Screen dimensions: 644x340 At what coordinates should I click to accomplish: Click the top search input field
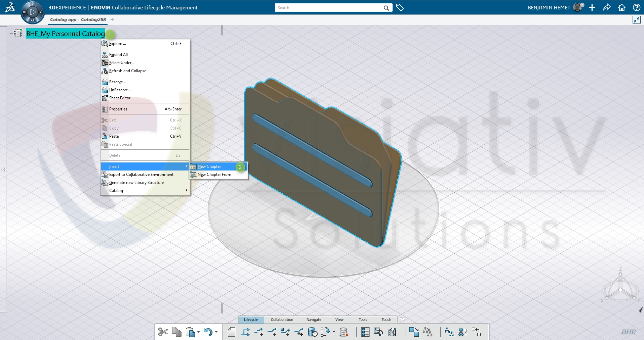point(329,8)
